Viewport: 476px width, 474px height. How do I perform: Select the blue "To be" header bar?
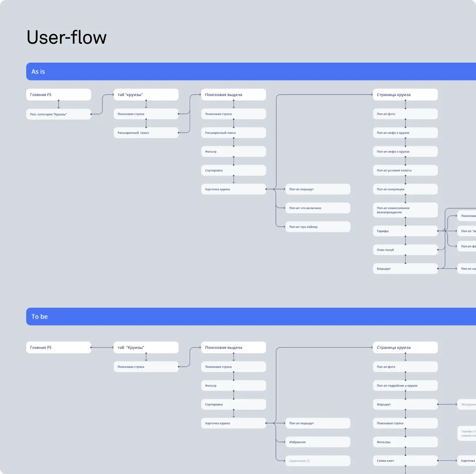pos(251,317)
